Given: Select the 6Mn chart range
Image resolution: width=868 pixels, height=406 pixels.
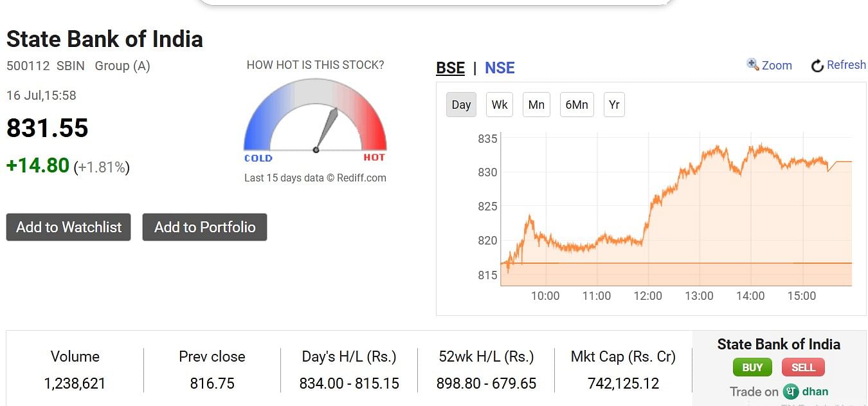Looking at the screenshot, I should click(x=577, y=105).
